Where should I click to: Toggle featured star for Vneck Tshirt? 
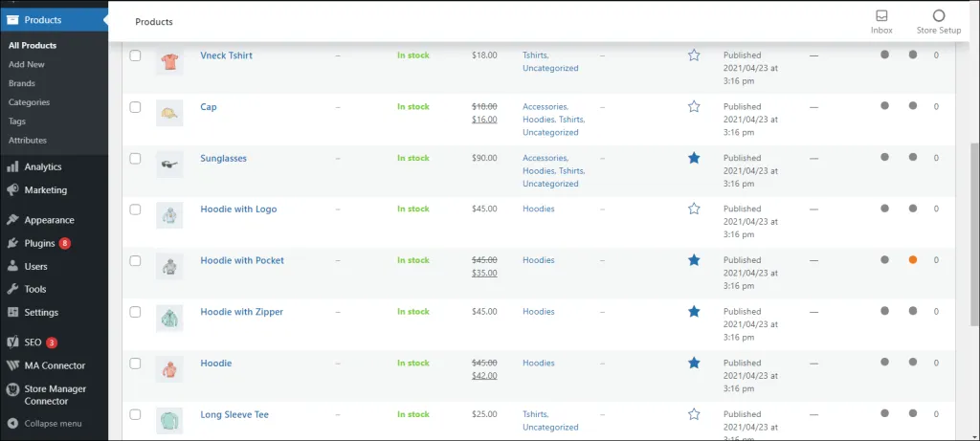[694, 55]
